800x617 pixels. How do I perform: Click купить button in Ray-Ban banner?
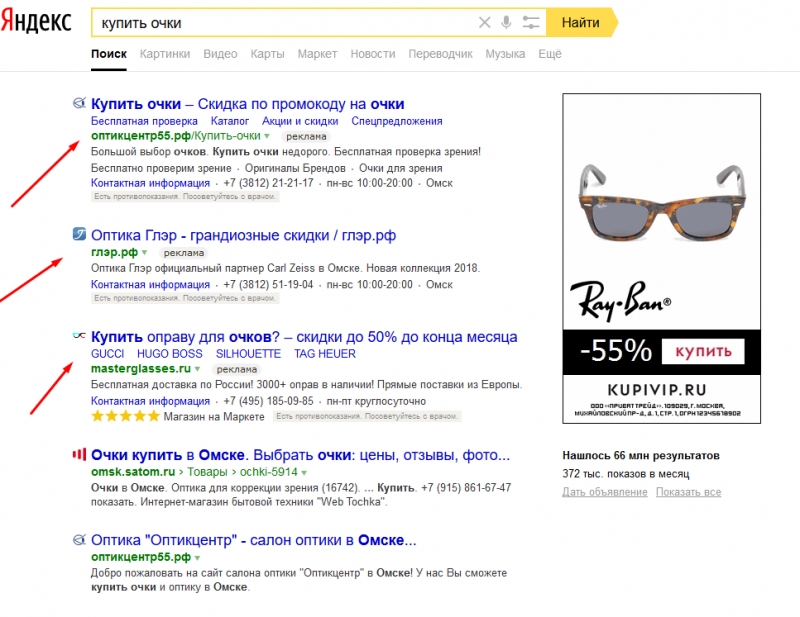703,351
